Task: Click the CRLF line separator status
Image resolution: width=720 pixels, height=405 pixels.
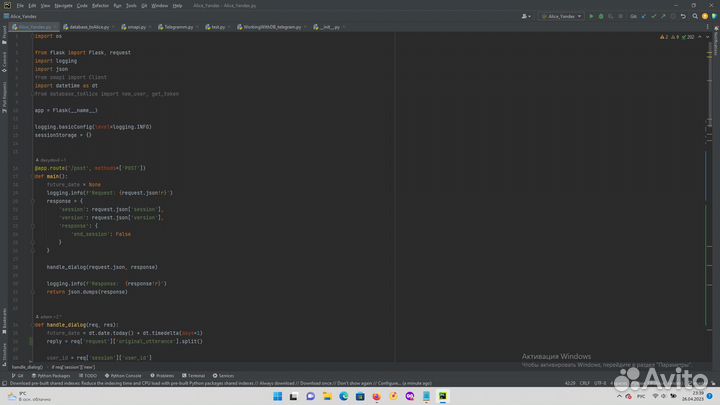Action: [x=585, y=383]
